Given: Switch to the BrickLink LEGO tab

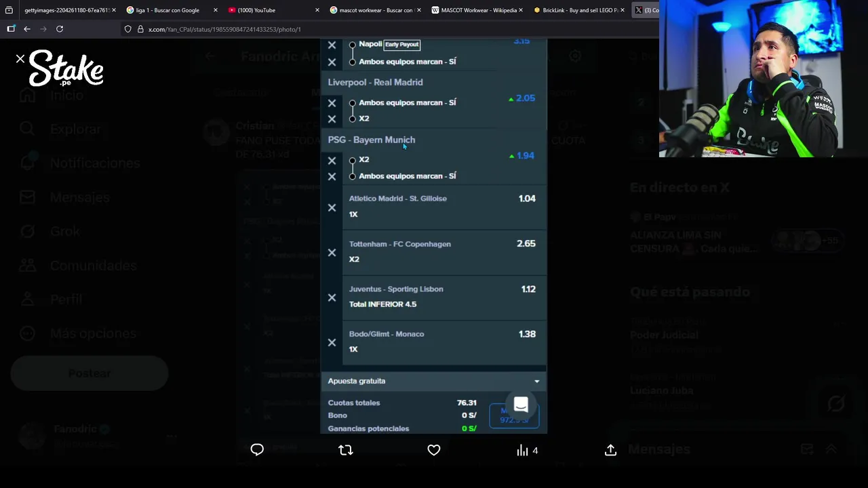Looking at the screenshot, I should pos(578,10).
